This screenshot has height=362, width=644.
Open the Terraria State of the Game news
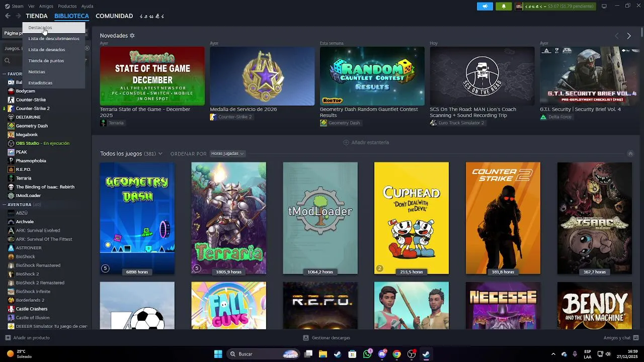point(152,76)
